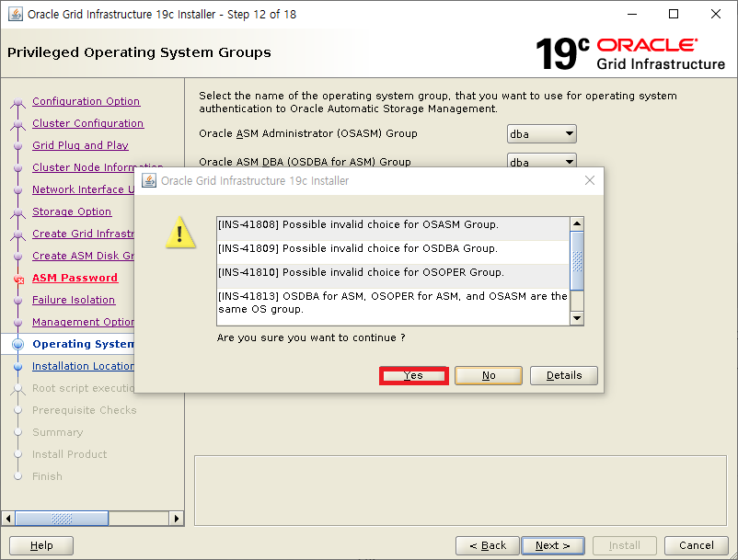Screen dimensions: 738x560
Task: Click Next to proceed in the installer
Action: pyautogui.click(x=553, y=545)
